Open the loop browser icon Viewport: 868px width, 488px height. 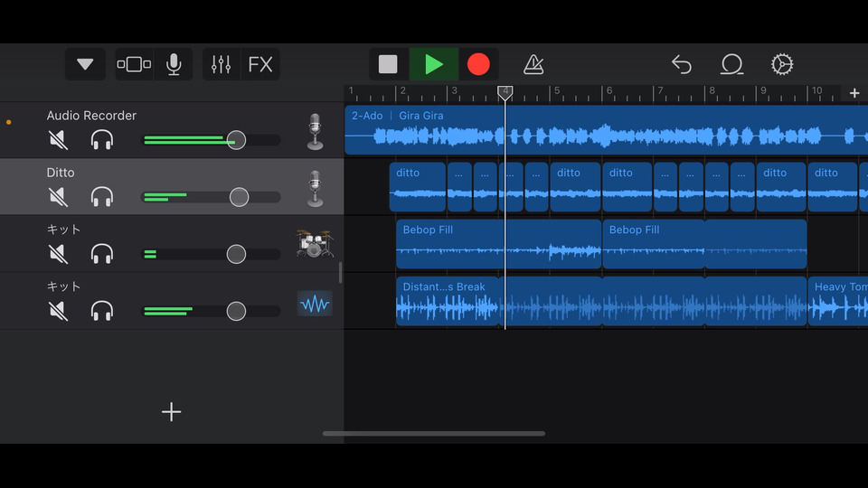coord(731,64)
